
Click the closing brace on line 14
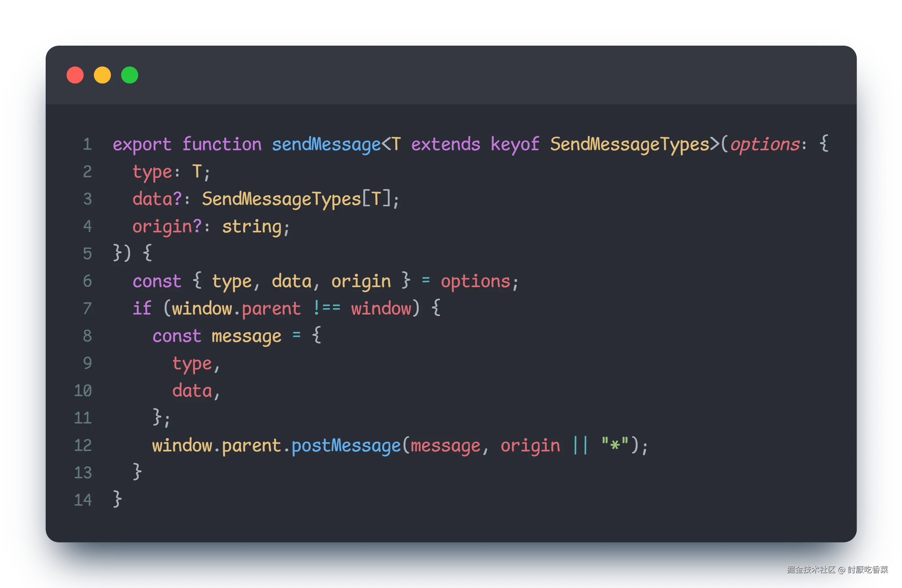click(x=117, y=499)
